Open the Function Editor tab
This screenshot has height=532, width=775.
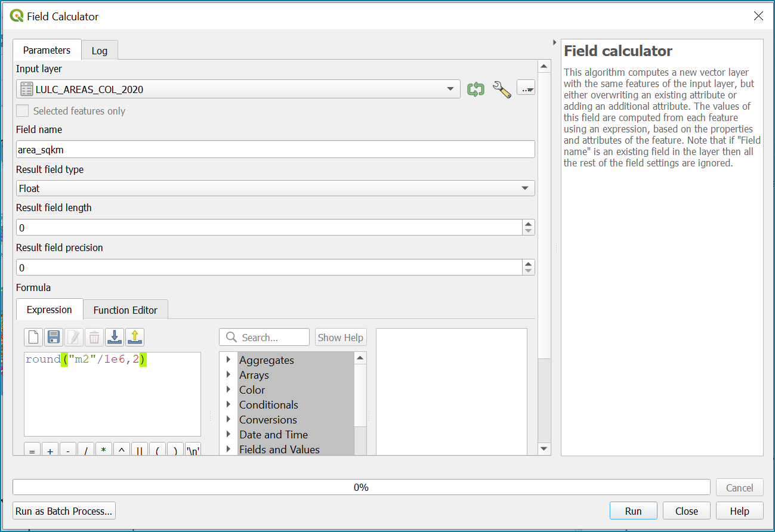click(x=125, y=310)
